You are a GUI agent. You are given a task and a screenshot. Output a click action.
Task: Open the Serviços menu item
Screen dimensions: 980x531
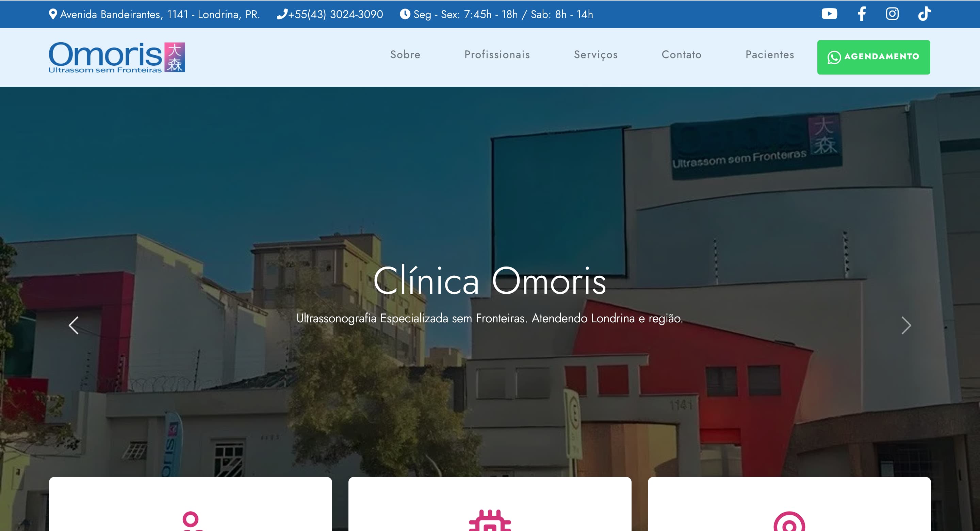click(x=596, y=55)
